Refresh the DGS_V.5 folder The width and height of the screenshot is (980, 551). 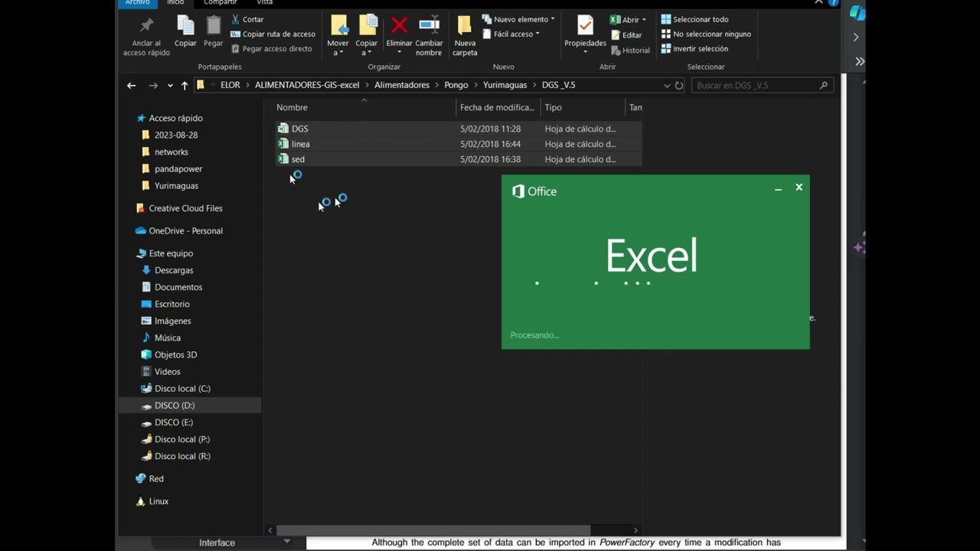pos(679,86)
